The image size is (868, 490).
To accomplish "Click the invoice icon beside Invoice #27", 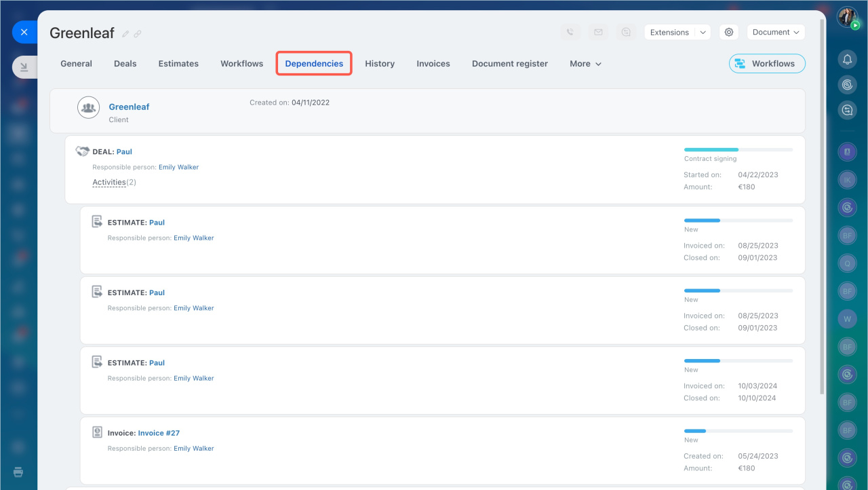I will (x=97, y=432).
